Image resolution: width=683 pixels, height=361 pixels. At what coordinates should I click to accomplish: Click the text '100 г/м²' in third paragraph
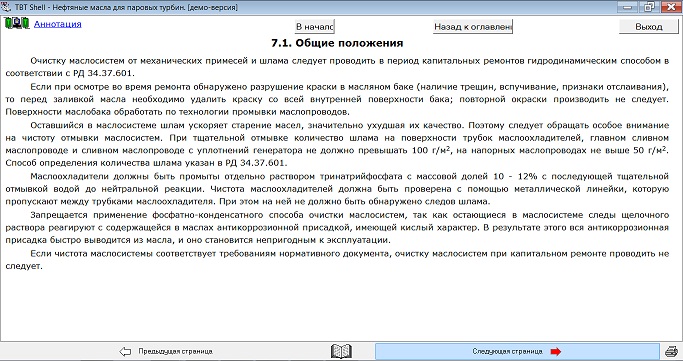point(430,150)
